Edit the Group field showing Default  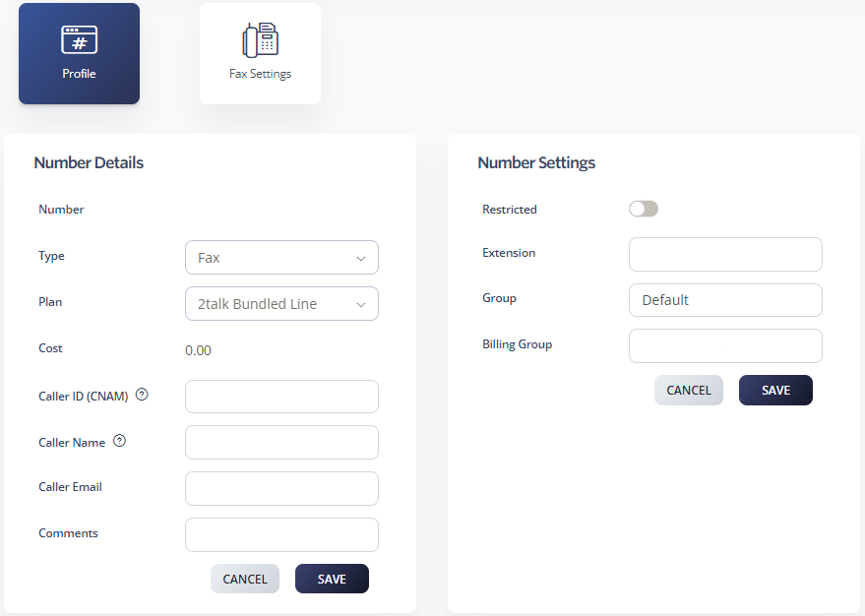[x=725, y=300]
